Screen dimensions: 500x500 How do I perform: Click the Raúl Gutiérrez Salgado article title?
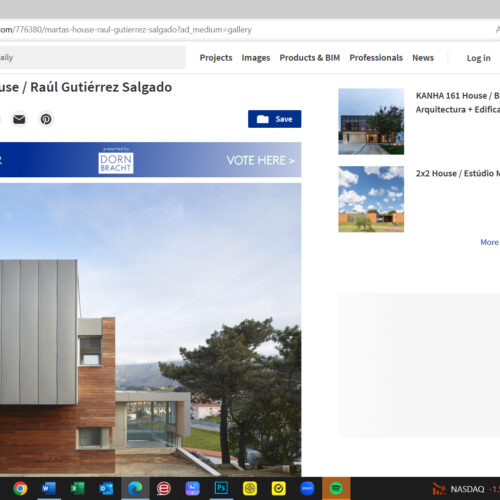pyautogui.click(x=86, y=87)
